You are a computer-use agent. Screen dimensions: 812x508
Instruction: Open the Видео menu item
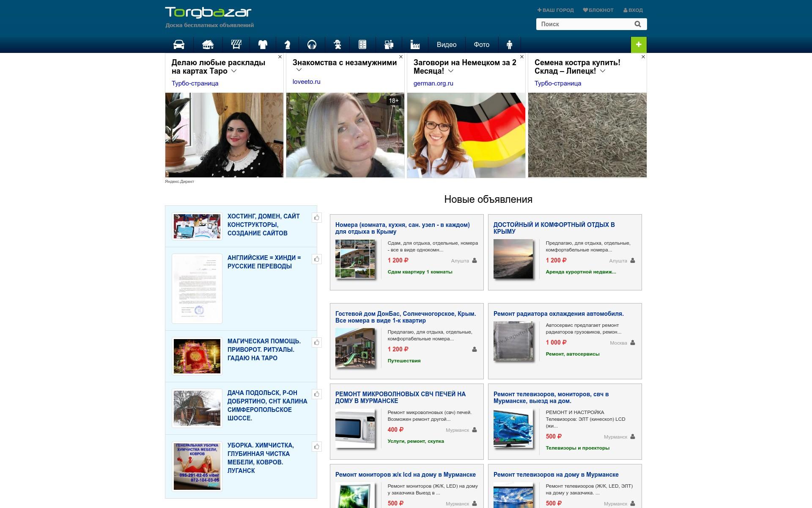(x=447, y=44)
